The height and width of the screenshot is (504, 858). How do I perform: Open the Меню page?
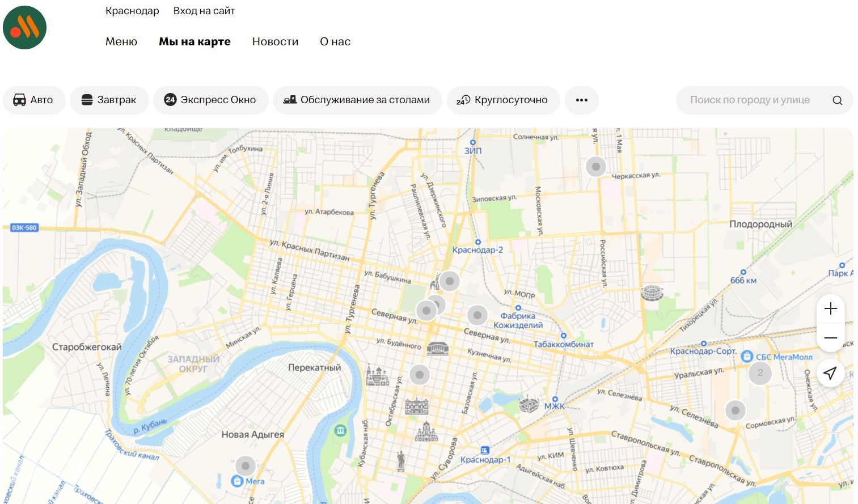(x=121, y=41)
